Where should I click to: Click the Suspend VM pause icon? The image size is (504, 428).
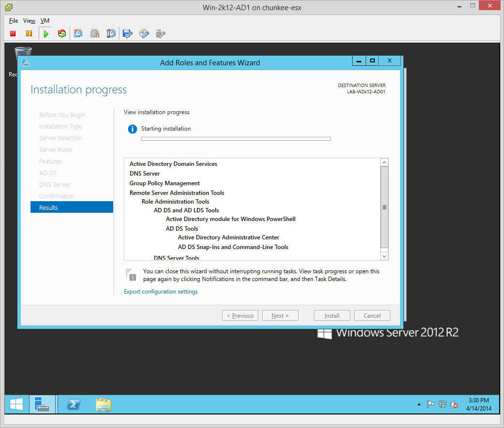pyautogui.click(x=29, y=33)
